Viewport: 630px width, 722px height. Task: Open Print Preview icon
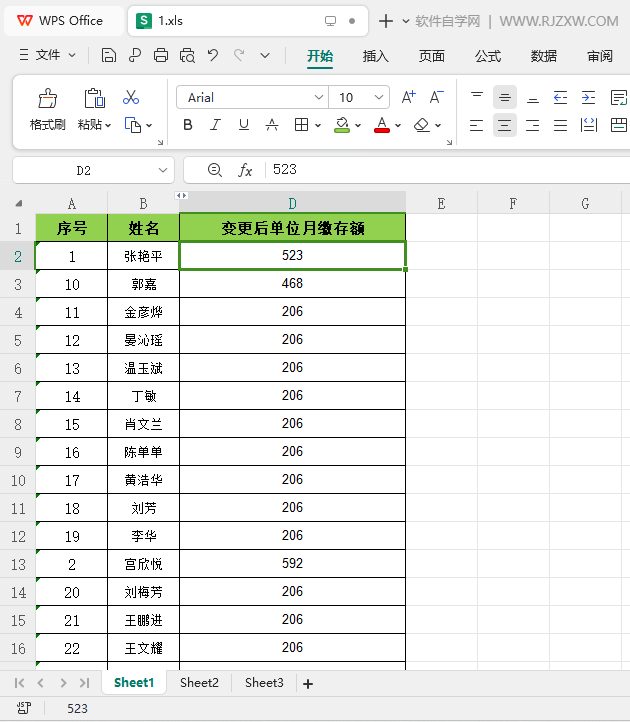coord(187,56)
